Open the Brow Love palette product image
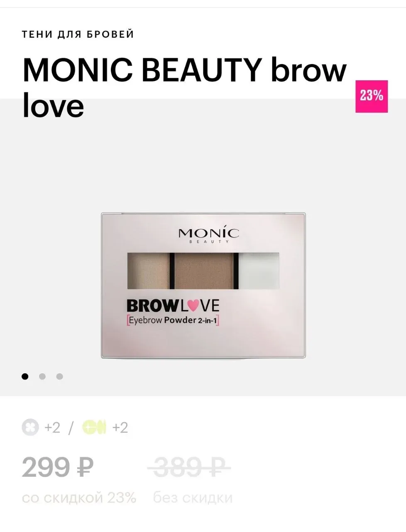This screenshot has height=532, width=406. (x=203, y=286)
